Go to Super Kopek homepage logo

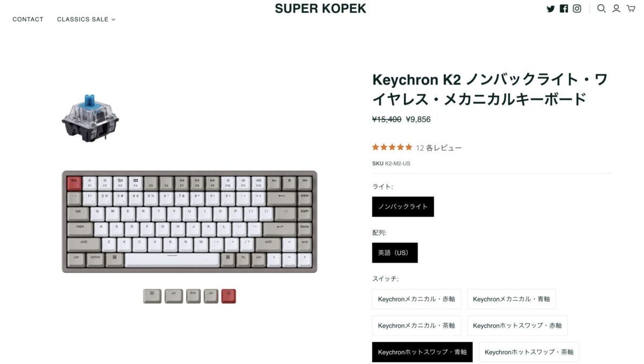point(320,9)
